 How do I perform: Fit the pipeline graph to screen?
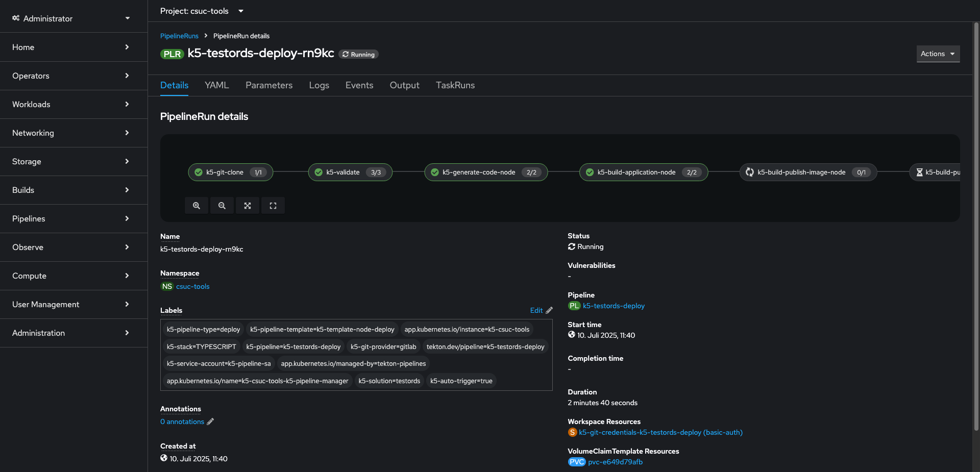pos(248,205)
